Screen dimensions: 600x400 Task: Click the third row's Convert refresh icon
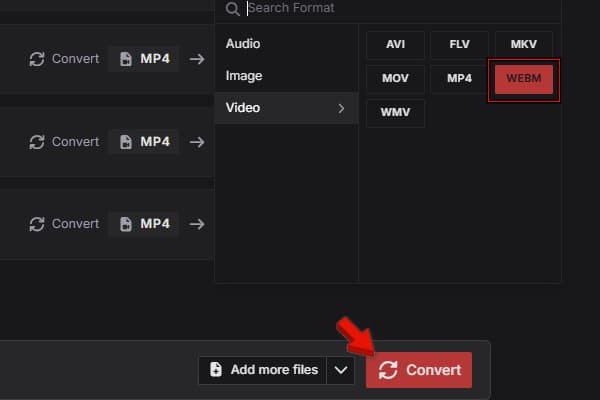[37, 224]
